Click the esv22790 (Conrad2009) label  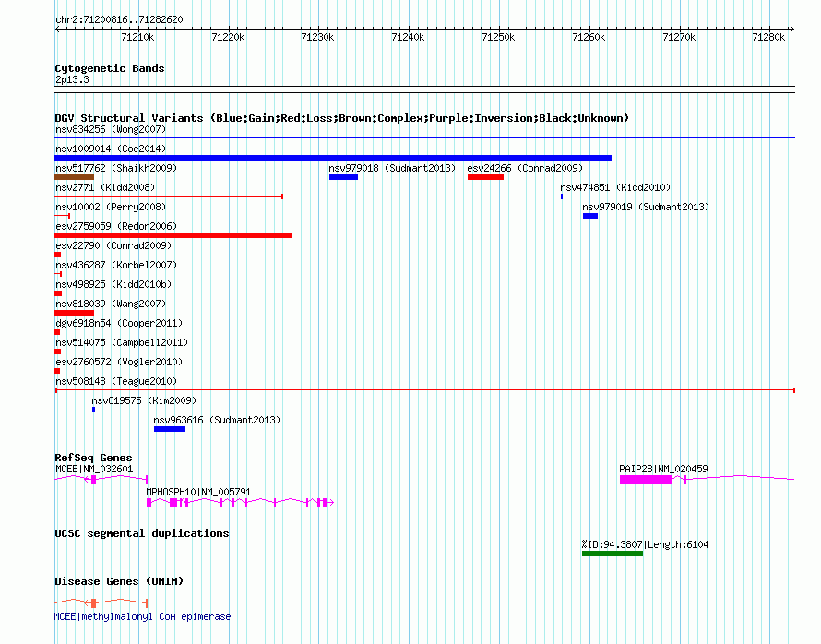[x=113, y=245]
